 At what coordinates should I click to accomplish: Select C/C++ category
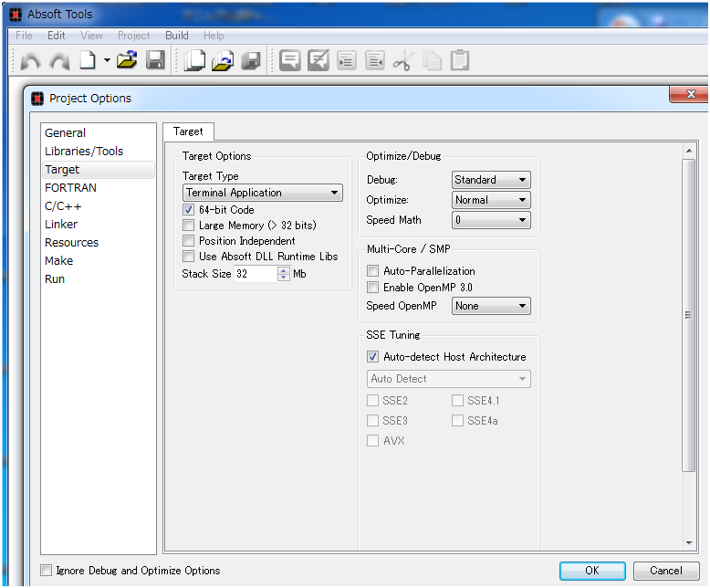99,206
